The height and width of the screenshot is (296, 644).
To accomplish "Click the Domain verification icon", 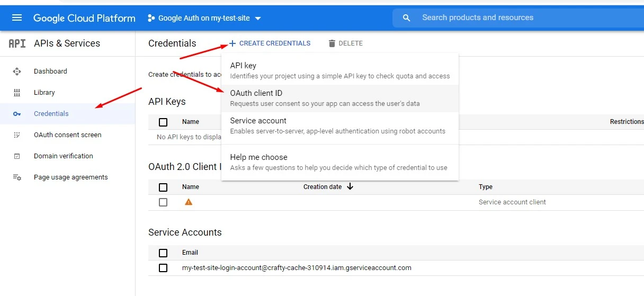I will [x=17, y=156].
